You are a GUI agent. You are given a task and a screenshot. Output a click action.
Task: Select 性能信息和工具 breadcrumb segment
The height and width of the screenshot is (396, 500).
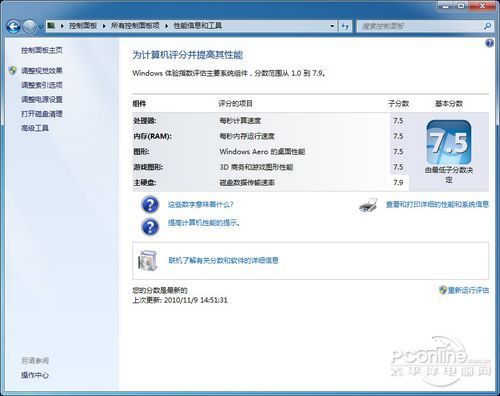coord(198,26)
